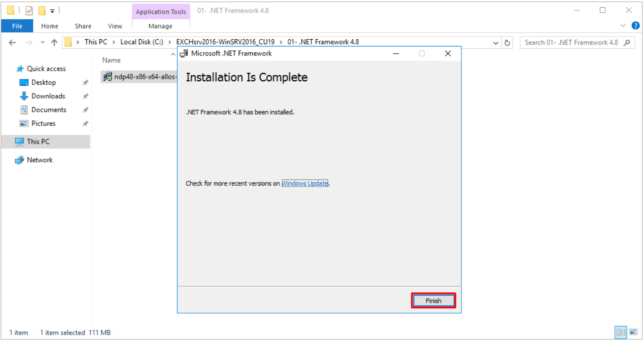Click the Properties quick access toolbar icon
This screenshot has height=341, width=644.
click(29, 10)
